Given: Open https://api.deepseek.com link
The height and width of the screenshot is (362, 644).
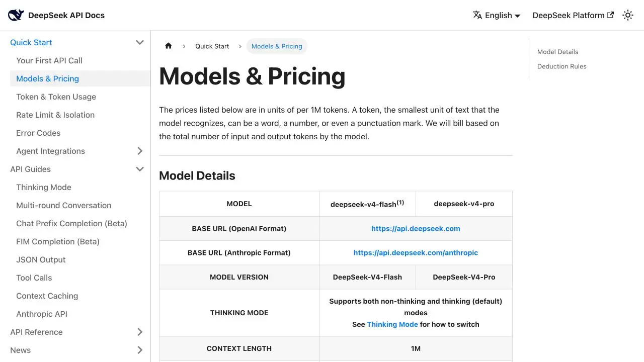Looking at the screenshot, I should click(416, 228).
